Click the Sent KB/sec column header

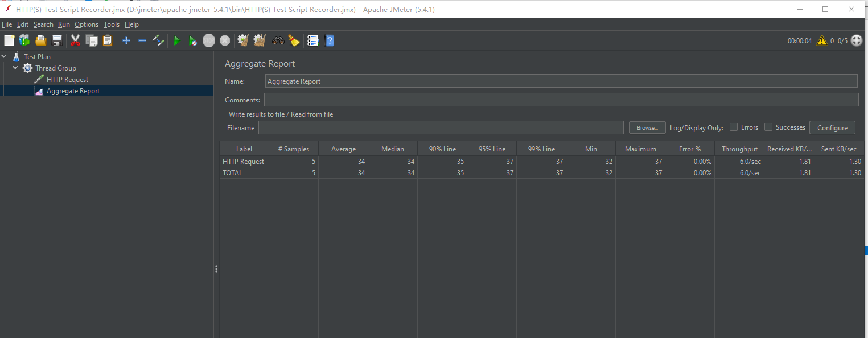839,149
